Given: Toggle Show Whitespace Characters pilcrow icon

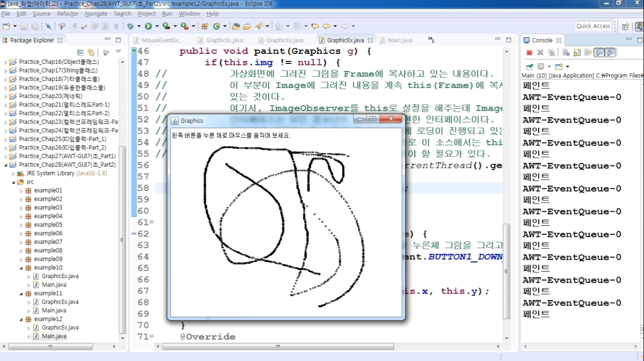Looking at the screenshot, I should click(116, 26).
